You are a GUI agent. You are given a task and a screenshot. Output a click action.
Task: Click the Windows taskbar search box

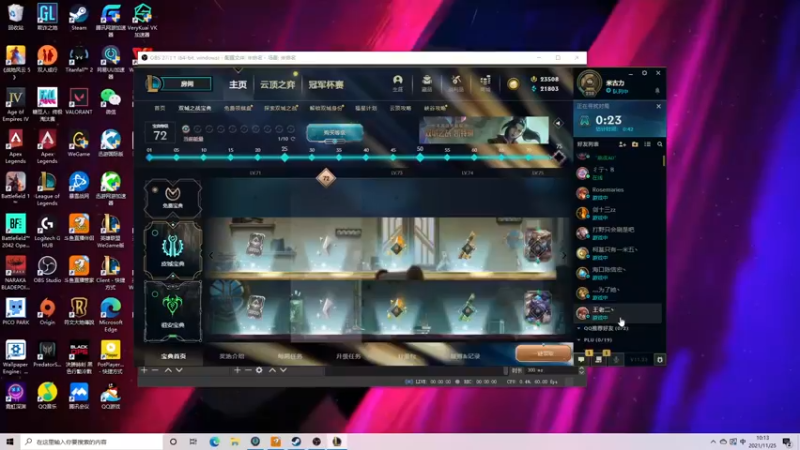92,441
